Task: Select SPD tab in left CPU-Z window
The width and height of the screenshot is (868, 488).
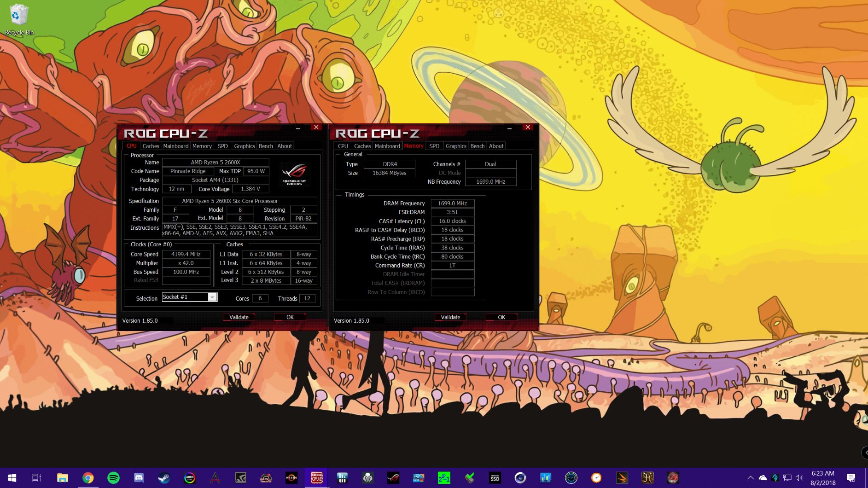Action: (223, 146)
